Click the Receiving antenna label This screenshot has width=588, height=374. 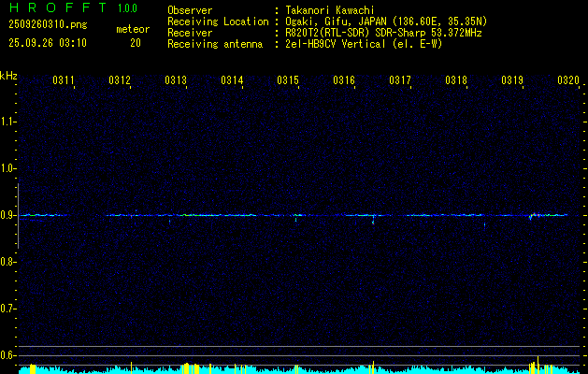click(x=215, y=44)
